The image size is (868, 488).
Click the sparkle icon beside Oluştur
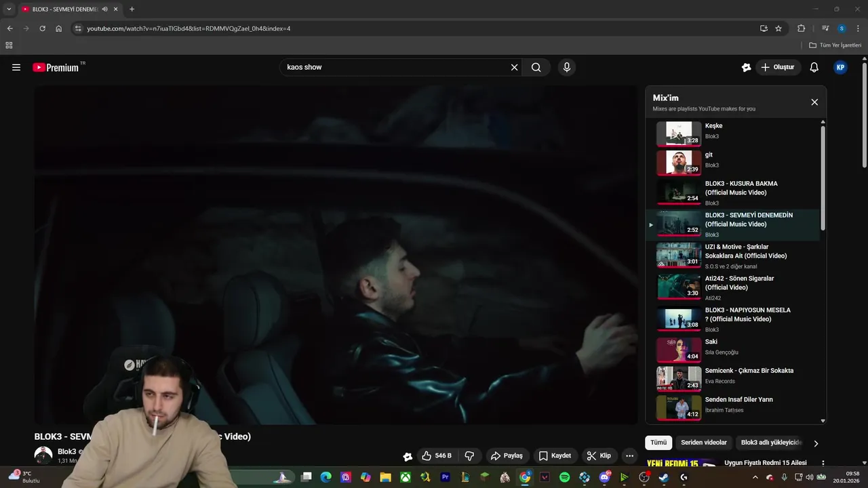[x=747, y=67]
